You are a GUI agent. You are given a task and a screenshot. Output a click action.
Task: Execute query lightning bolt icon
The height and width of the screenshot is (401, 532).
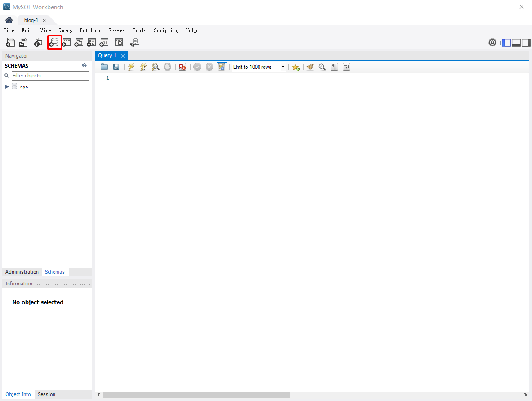[x=131, y=67]
